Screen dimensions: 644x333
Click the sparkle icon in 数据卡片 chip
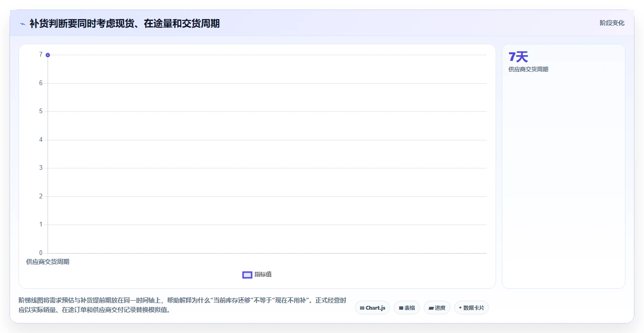[x=460, y=308]
